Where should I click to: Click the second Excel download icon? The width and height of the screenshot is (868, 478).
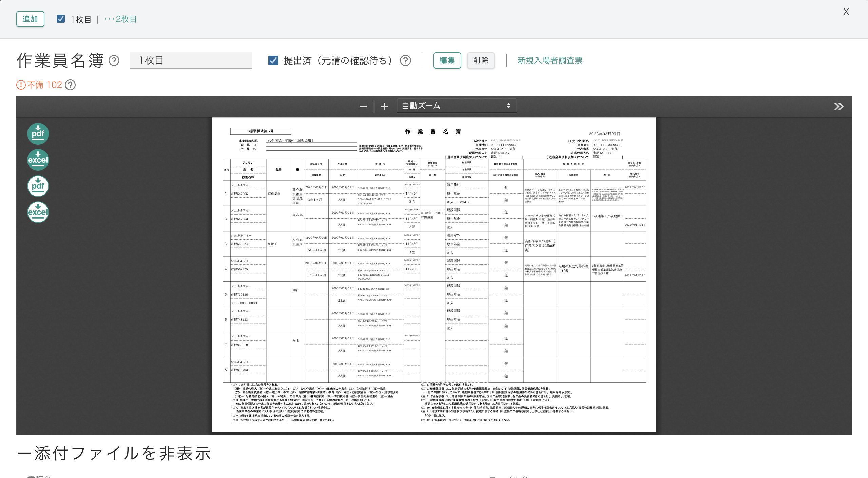click(38, 212)
